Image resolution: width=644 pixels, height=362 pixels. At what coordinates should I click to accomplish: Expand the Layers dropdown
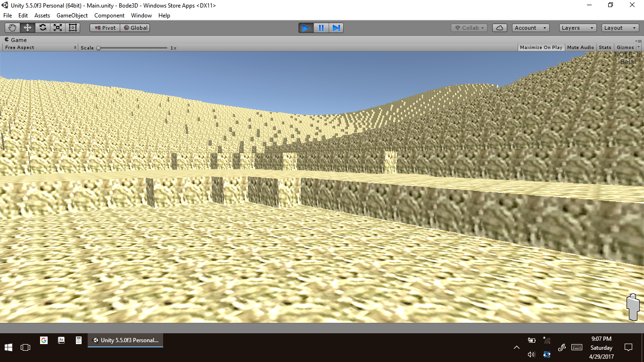578,28
